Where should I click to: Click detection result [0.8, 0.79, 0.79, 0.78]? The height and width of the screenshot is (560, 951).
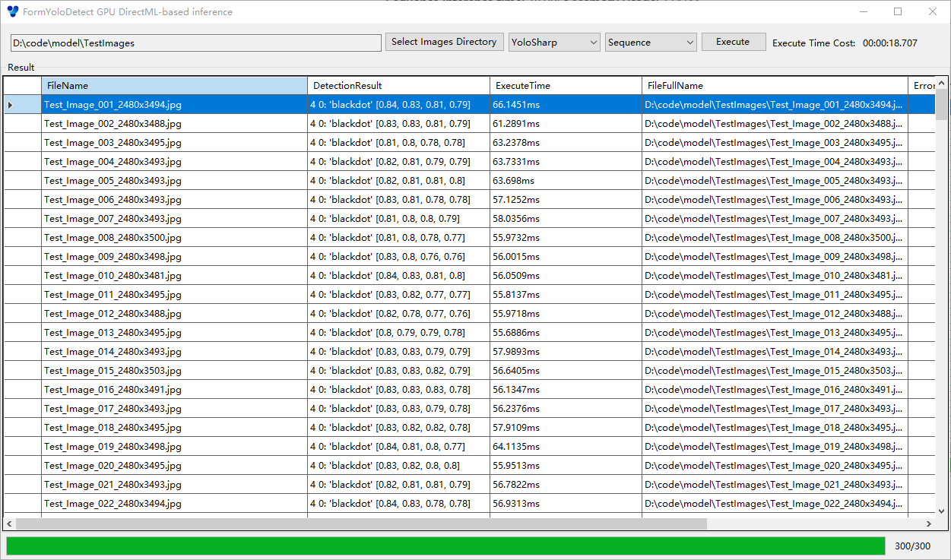click(x=398, y=333)
